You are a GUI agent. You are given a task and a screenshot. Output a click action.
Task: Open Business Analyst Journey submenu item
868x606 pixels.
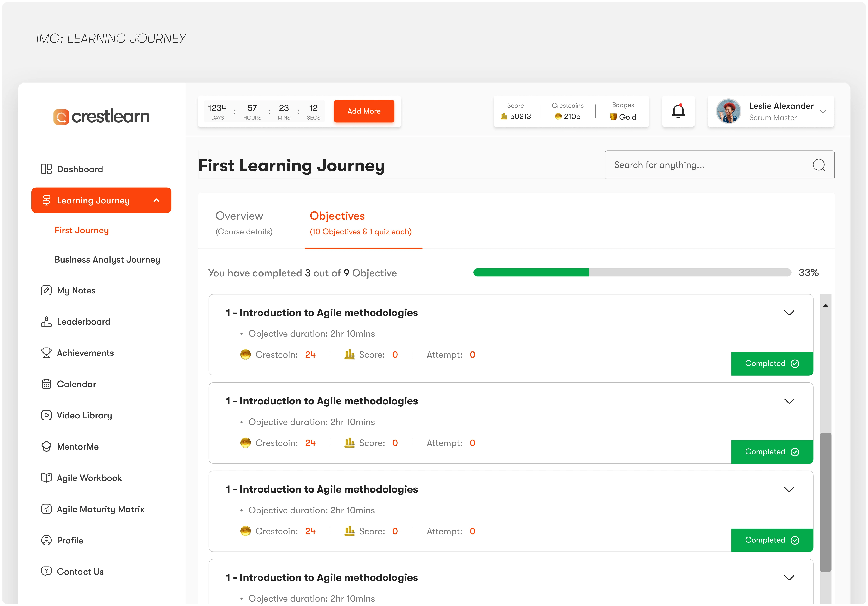point(107,260)
